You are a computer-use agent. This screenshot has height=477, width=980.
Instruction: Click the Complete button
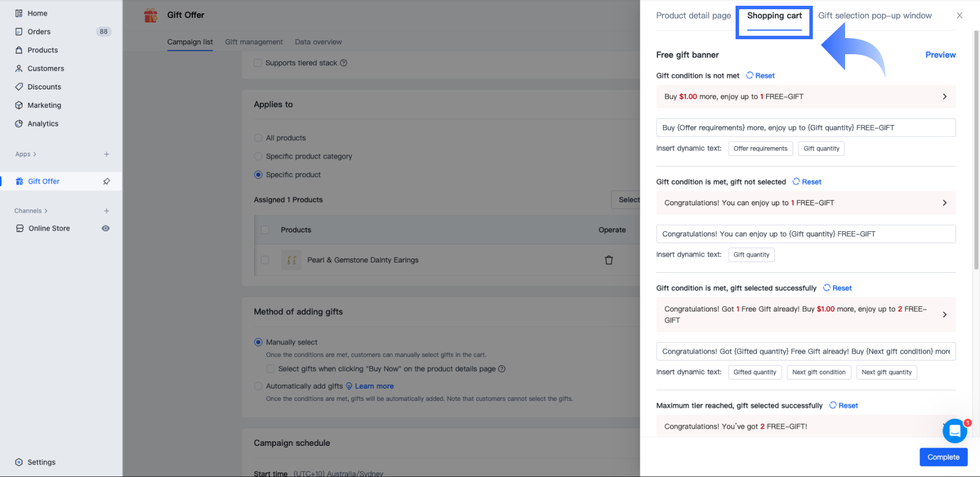click(x=943, y=457)
